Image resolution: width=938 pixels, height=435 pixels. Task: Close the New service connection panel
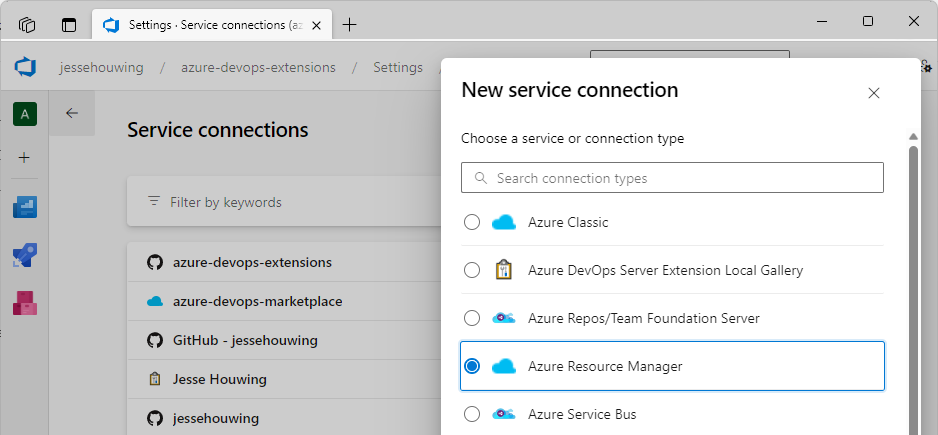874,93
